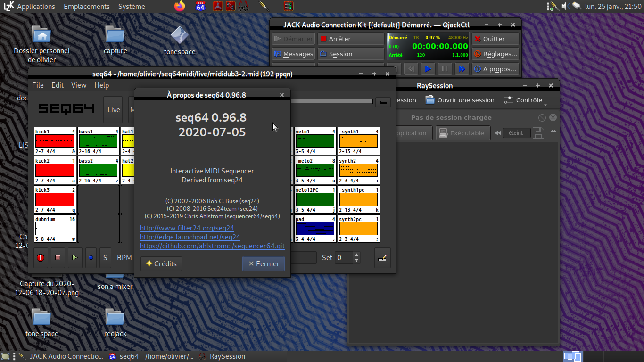Click the Set number input field
644x362 pixels.
click(x=344, y=258)
